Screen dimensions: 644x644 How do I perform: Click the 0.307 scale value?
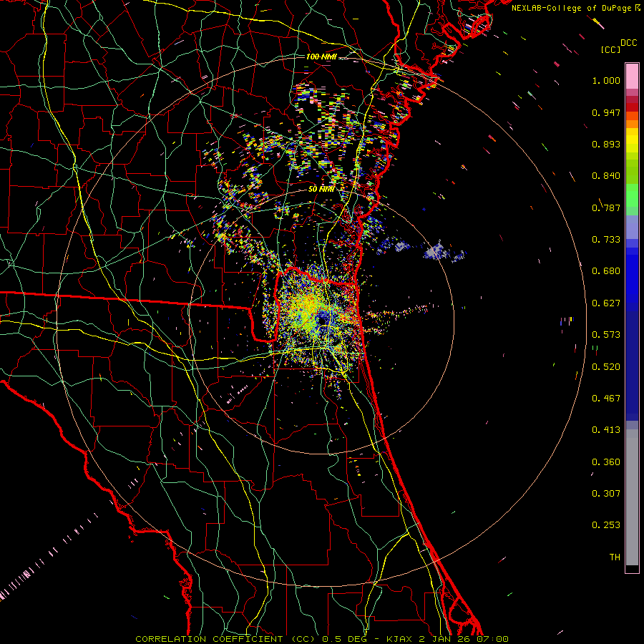tap(606, 494)
